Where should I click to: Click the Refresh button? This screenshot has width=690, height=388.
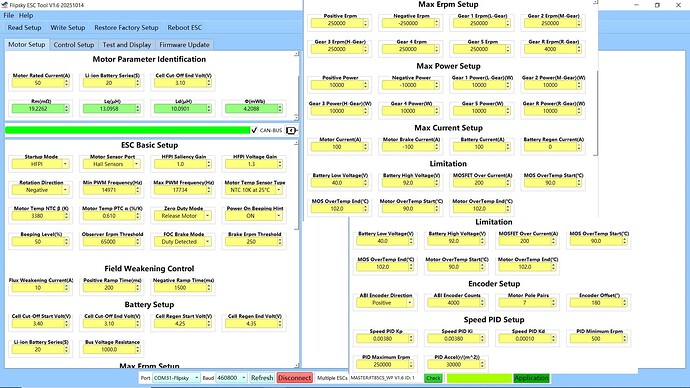click(262, 378)
